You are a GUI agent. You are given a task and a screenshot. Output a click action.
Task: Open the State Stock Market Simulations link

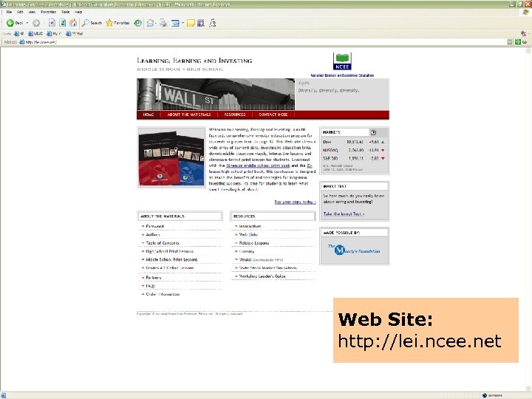267,268
